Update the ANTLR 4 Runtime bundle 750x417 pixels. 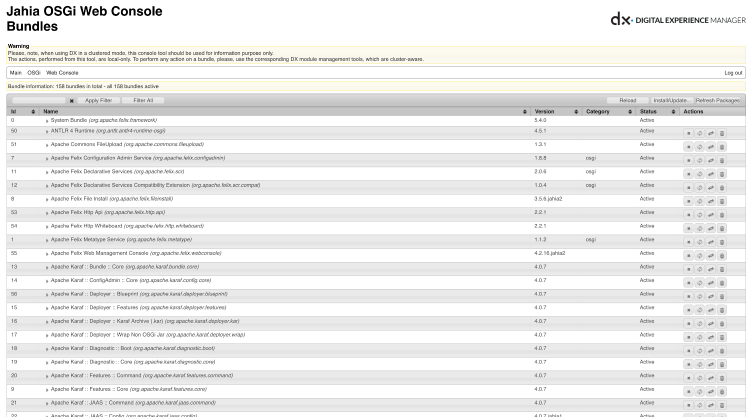coord(711,133)
